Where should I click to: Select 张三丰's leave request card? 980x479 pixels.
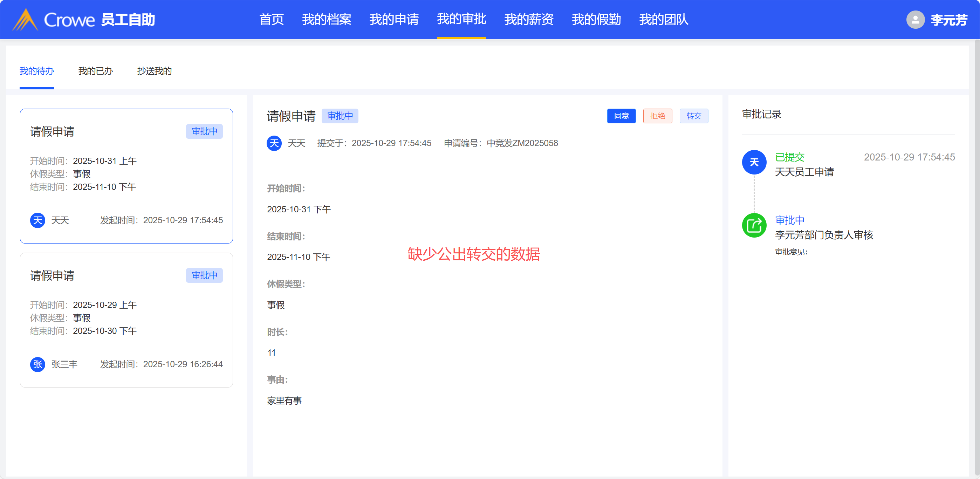coord(126,320)
